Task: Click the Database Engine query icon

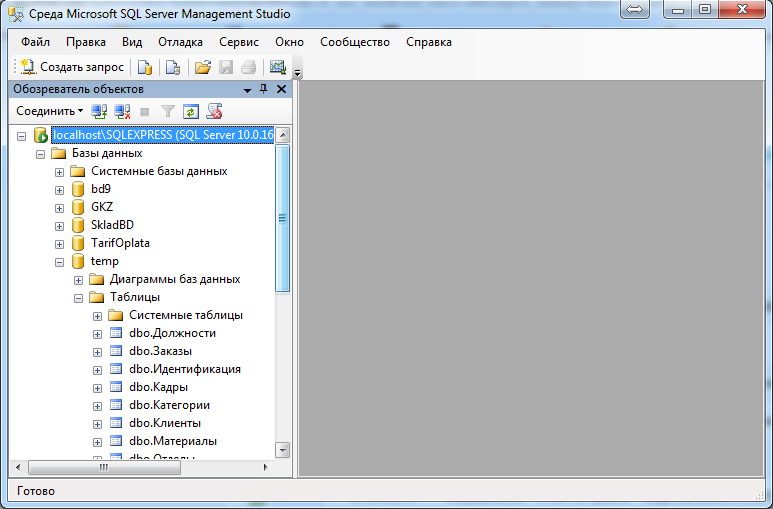Action: click(x=144, y=67)
